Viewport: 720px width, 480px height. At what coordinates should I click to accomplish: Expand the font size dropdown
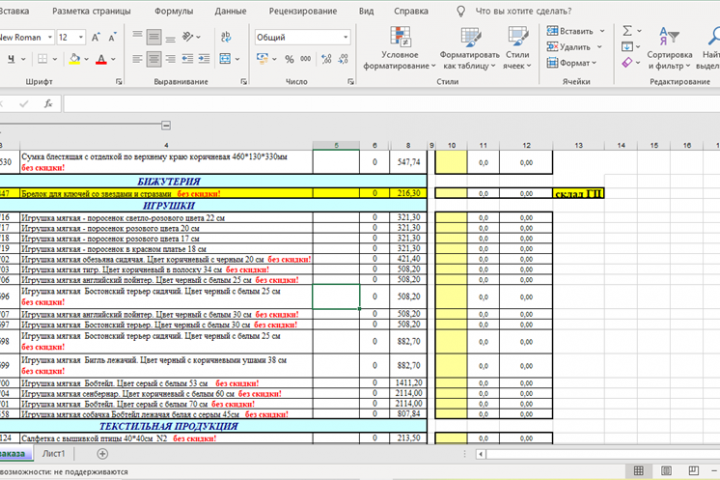click(81, 37)
